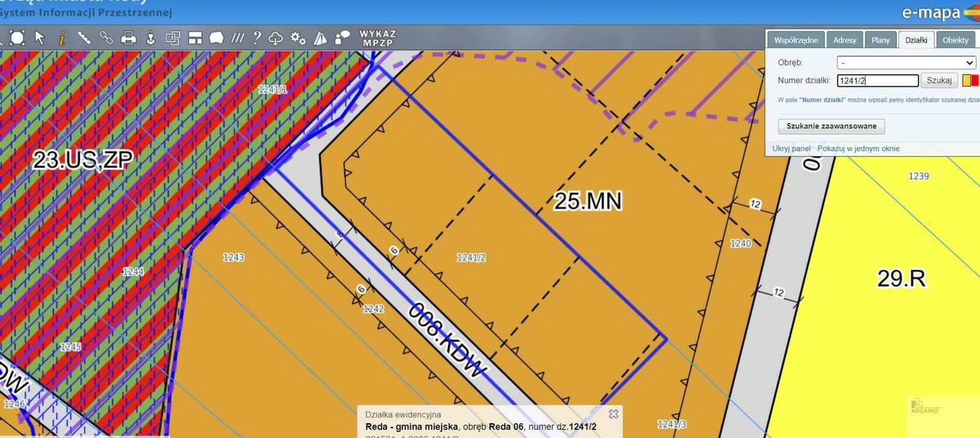This screenshot has height=438, width=980.
Task: Click the yellow color swatch beside Szukaj
Action: click(x=966, y=80)
